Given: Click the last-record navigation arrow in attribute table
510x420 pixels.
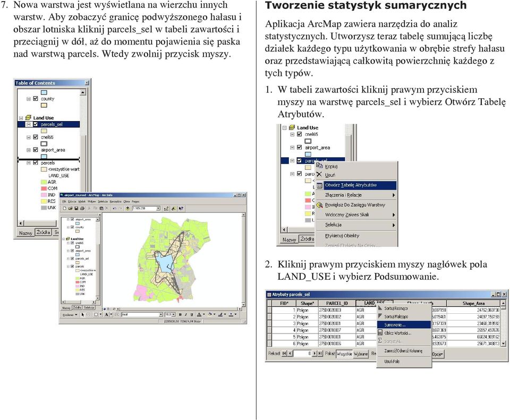Looking at the screenshot, I should coord(320,353).
